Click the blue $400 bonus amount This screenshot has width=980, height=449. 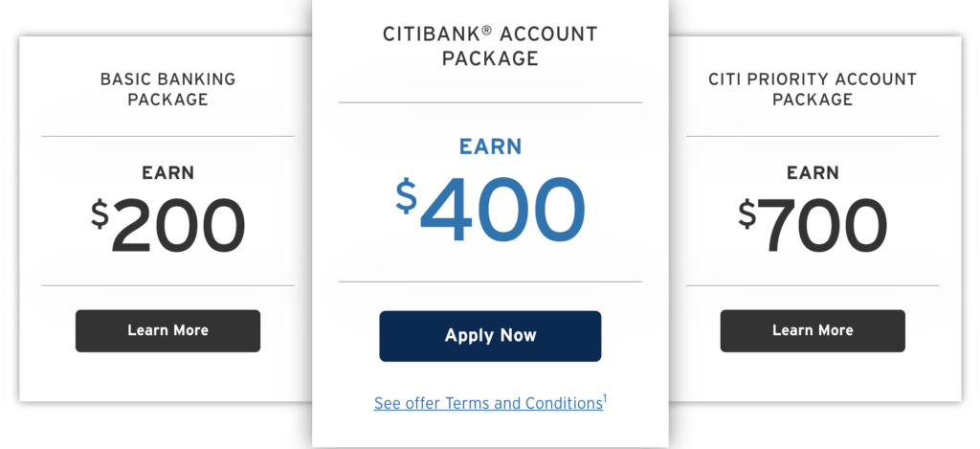[490, 210]
